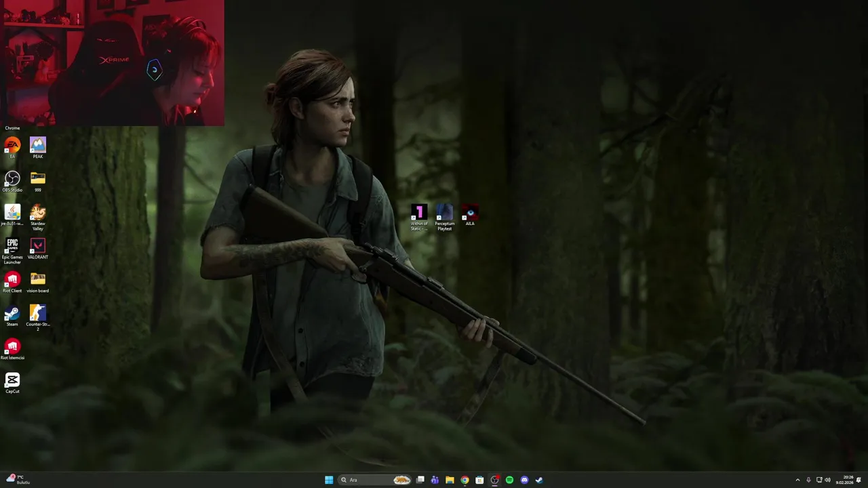The height and width of the screenshot is (488, 868).
Task: Open Google Chrome from the taskbar
Action: point(465,480)
